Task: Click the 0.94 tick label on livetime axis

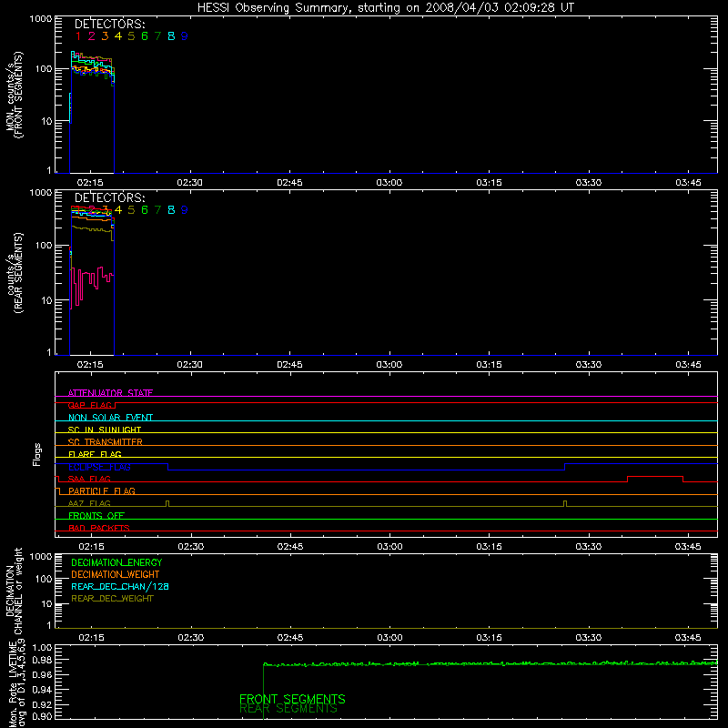Action: click(x=42, y=690)
